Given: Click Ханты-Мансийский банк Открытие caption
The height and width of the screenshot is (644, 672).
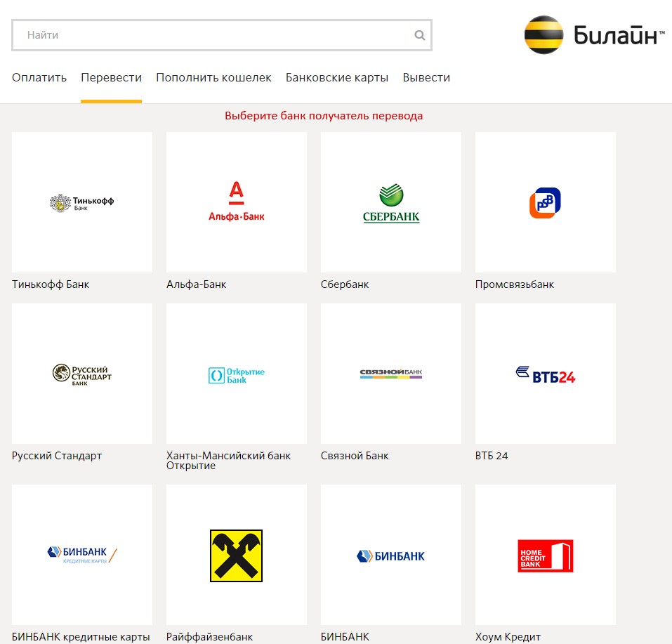Looking at the screenshot, I should point(228,461).
